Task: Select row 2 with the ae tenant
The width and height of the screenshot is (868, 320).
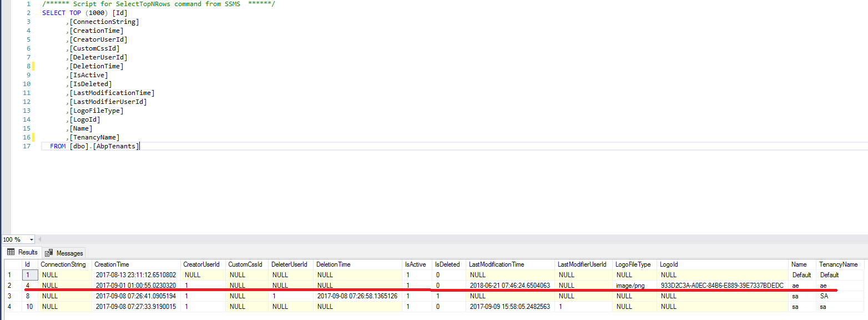Action: pyautogui.click(x=9, y=285)
